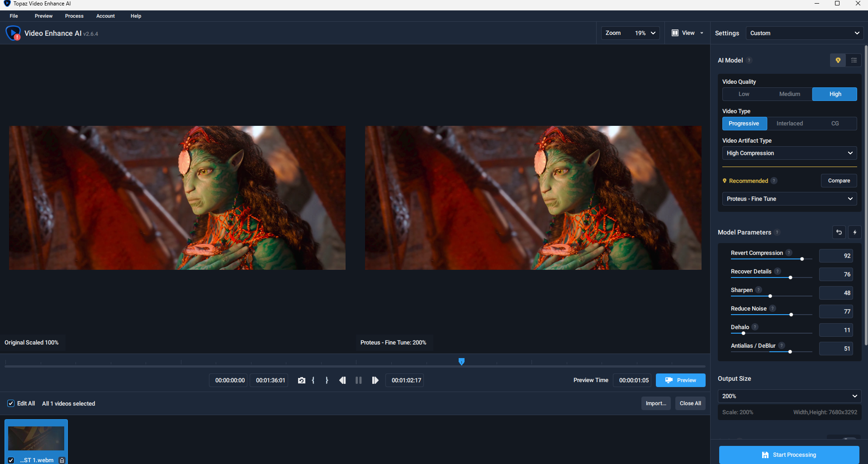Screen dimensions: 868x464
Task: Click the blue Preview button
Action: tap(680, 380)
